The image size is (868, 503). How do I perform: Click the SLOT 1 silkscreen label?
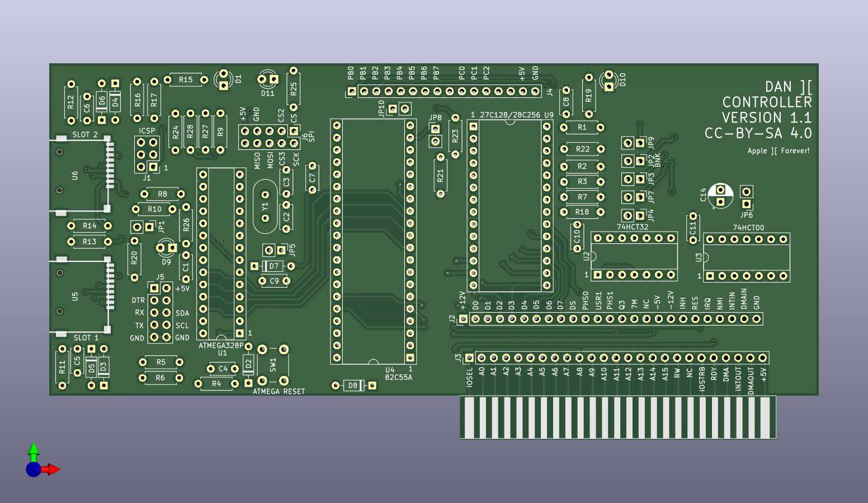click(86, 338)
